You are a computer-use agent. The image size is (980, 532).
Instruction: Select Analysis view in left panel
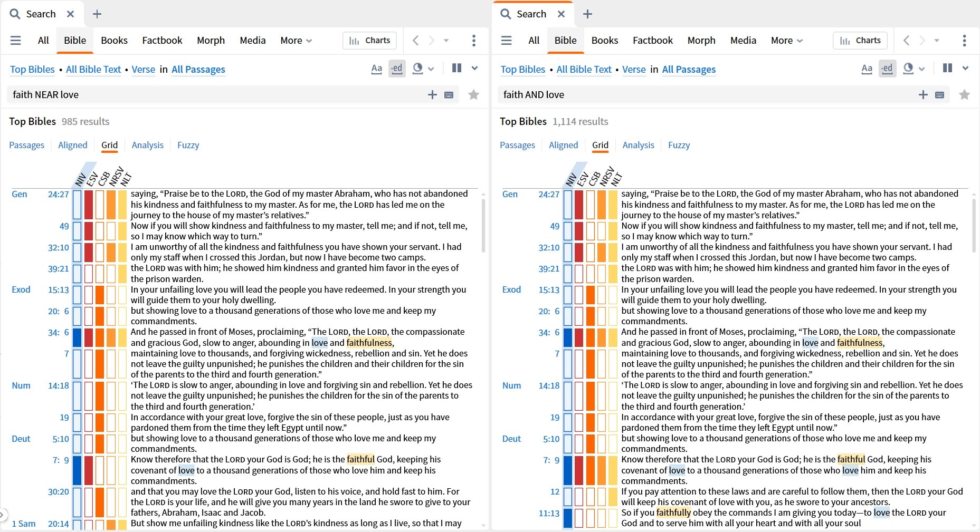(147, 145)
